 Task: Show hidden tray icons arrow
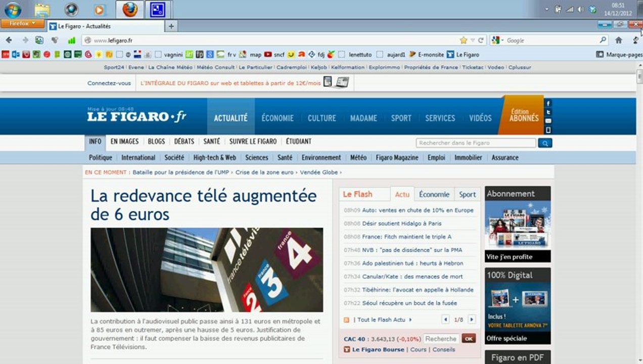546,9
